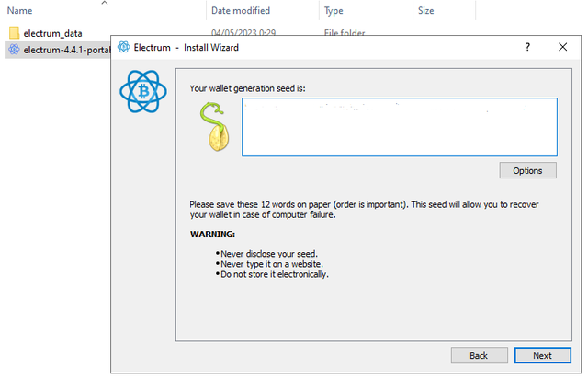The image size is (588, 379).
Task: Open seed Options in Electrum wizard
Action: point(527,170)
